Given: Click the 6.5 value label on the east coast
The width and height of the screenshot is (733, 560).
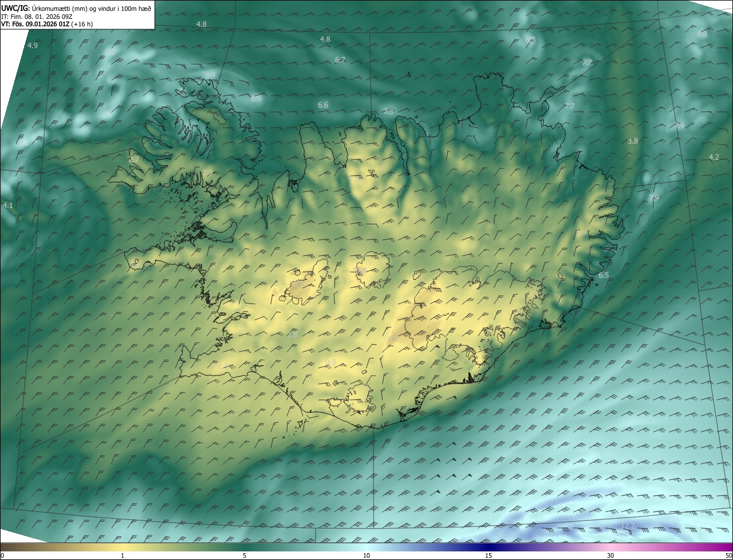Looking at the screenshot, I should (x=604, y=275).
